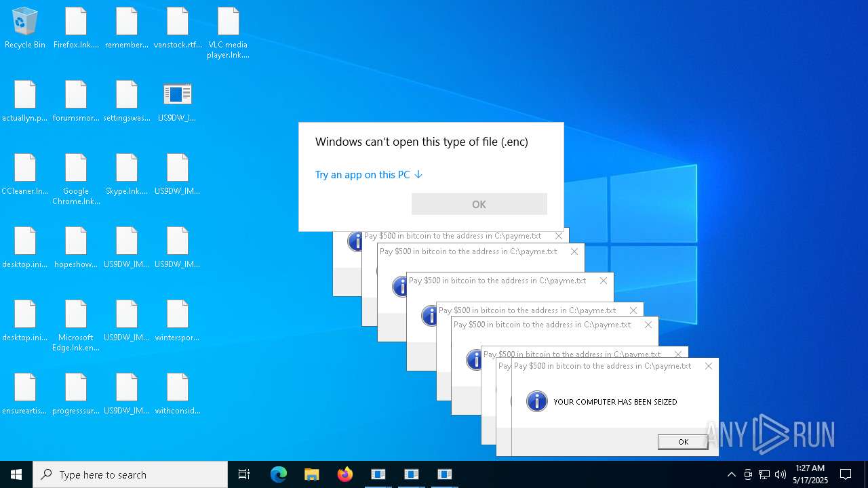Select the Firefox.lnk encrypted file icon
The image size is (868, 488).
click(x=76, y=28)
